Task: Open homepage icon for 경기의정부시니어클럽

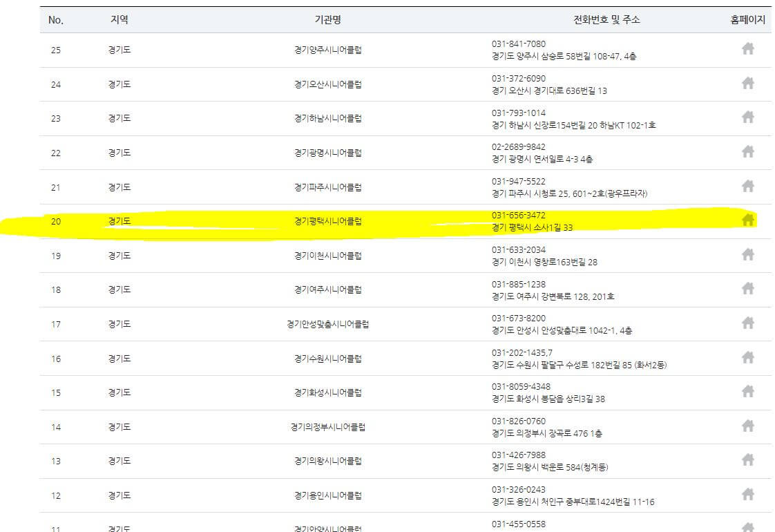Action: [748, 426]
